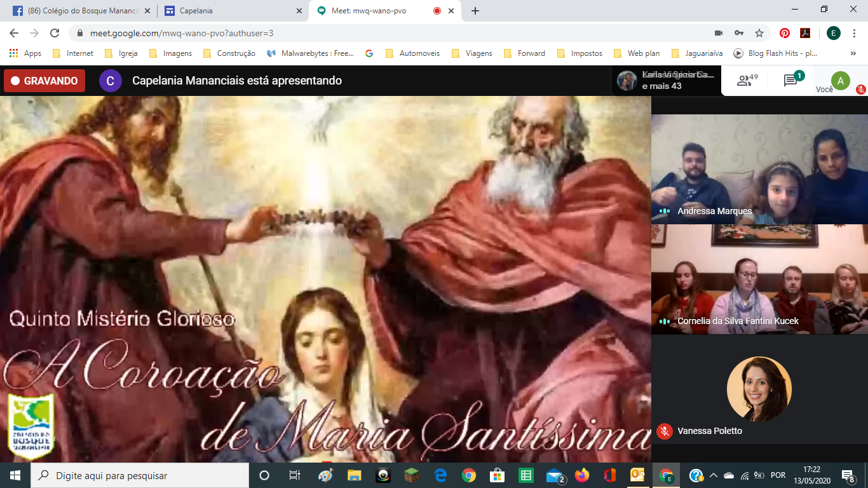The height and width of the screenshot is (488, 868).
Task: Click the camera permission icon in address bar
Action: pos(719,33)
